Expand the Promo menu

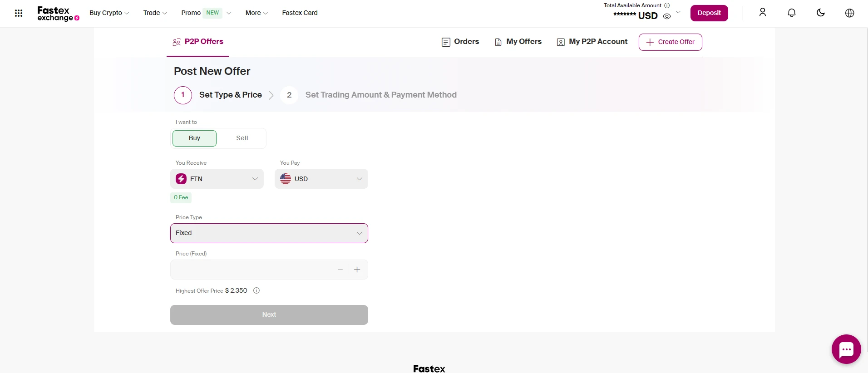[206, 13]
